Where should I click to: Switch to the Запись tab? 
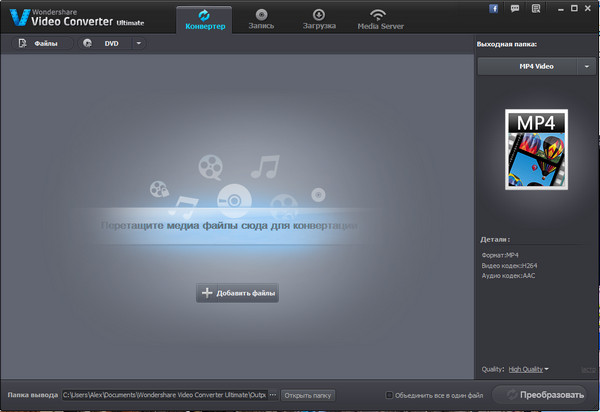[260, 18]
